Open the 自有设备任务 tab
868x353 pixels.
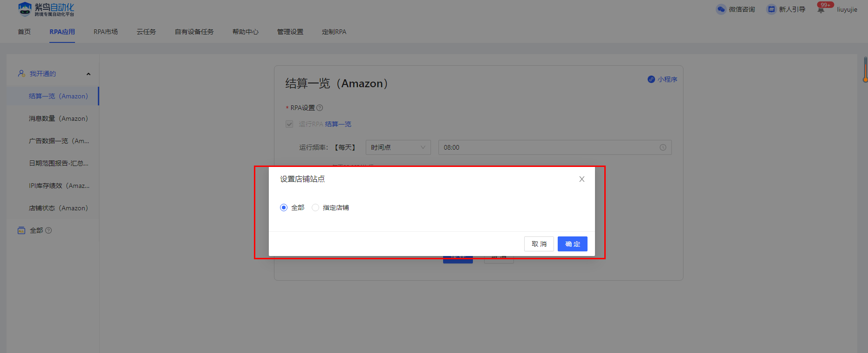pyautogui.click(x=194, y=32)
